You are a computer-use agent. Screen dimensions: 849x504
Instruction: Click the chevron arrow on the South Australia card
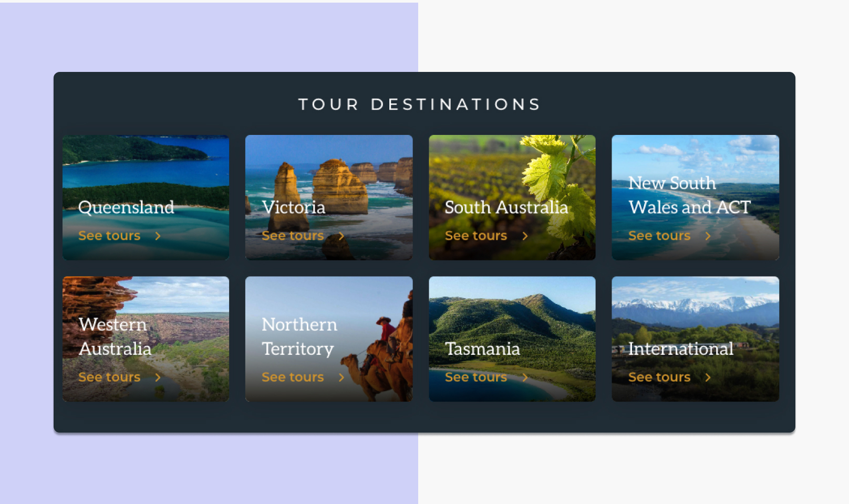click(x=524, y=236)
